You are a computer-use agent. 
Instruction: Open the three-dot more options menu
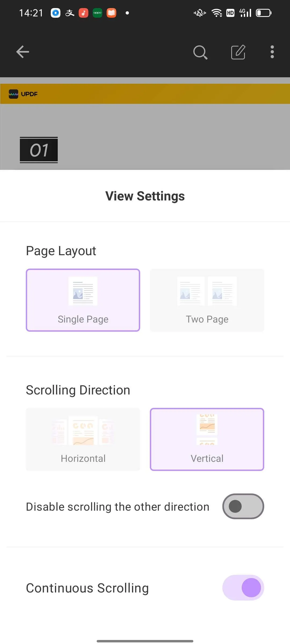pos(272,52)
